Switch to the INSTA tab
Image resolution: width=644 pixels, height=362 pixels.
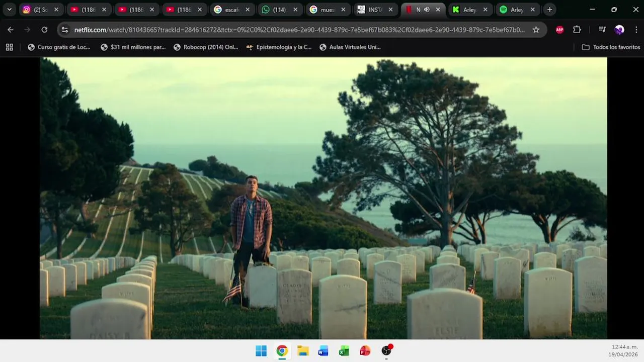pos(375,10)
